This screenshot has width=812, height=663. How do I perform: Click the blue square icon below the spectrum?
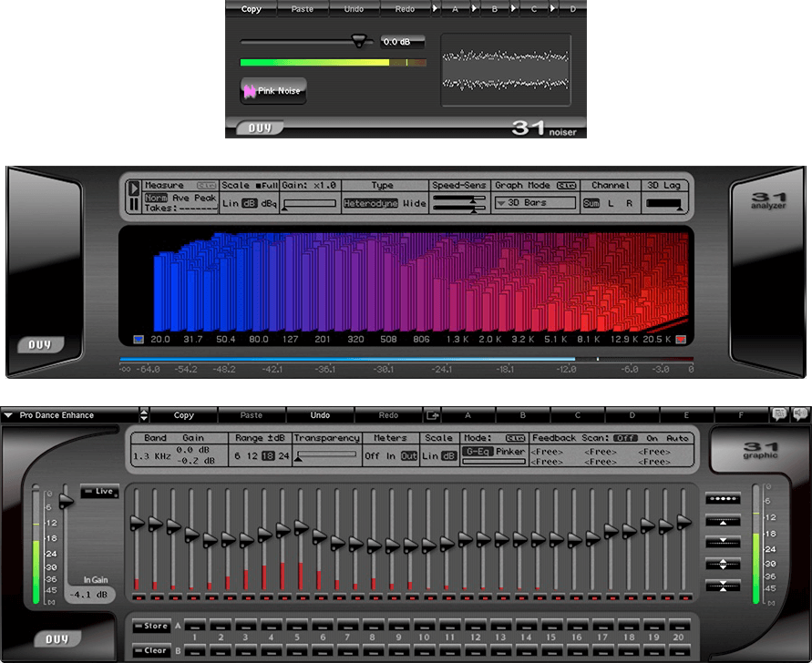click(x=139, y=340)
